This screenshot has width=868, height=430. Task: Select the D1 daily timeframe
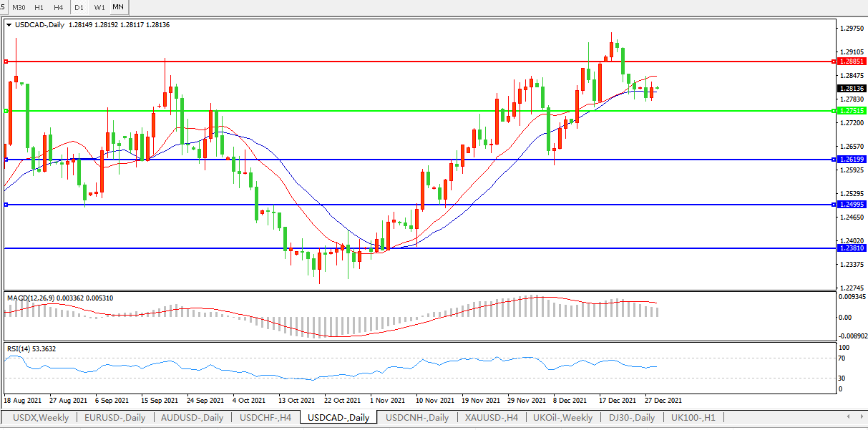point(79,7)
